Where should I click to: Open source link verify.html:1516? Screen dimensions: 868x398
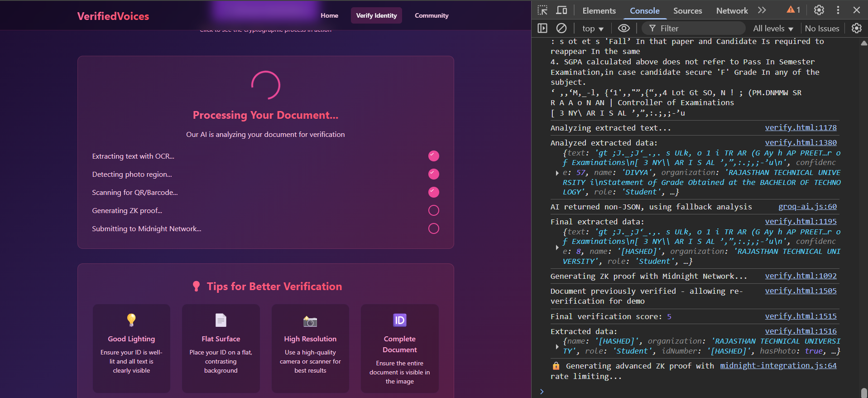pyautogui.click(x=801, y=331)
